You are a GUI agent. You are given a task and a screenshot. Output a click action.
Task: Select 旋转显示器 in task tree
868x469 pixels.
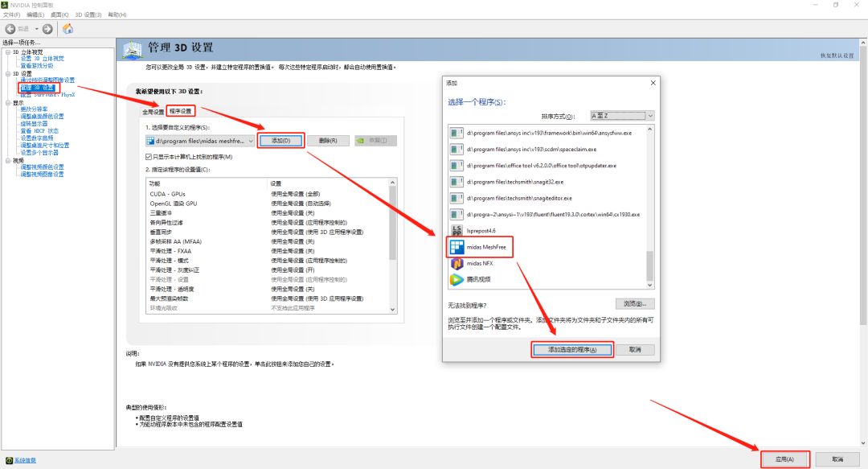coord(34,124)
